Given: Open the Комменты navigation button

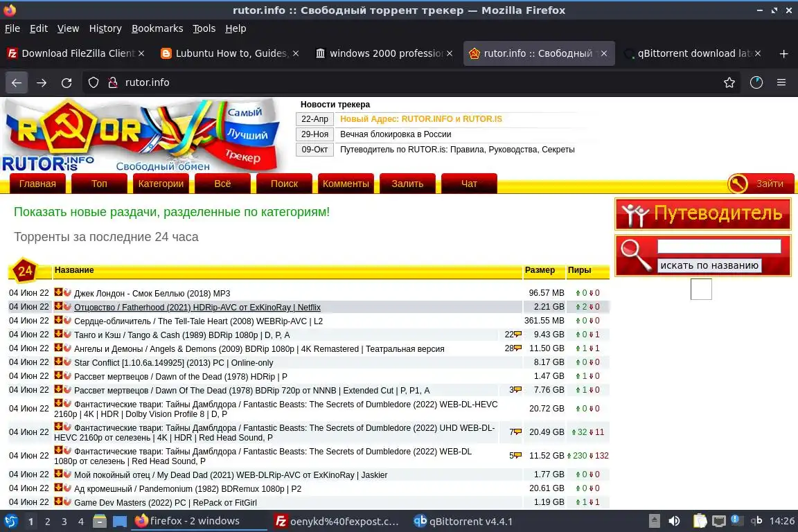Looking at the screenshot, I should [346, 184].
